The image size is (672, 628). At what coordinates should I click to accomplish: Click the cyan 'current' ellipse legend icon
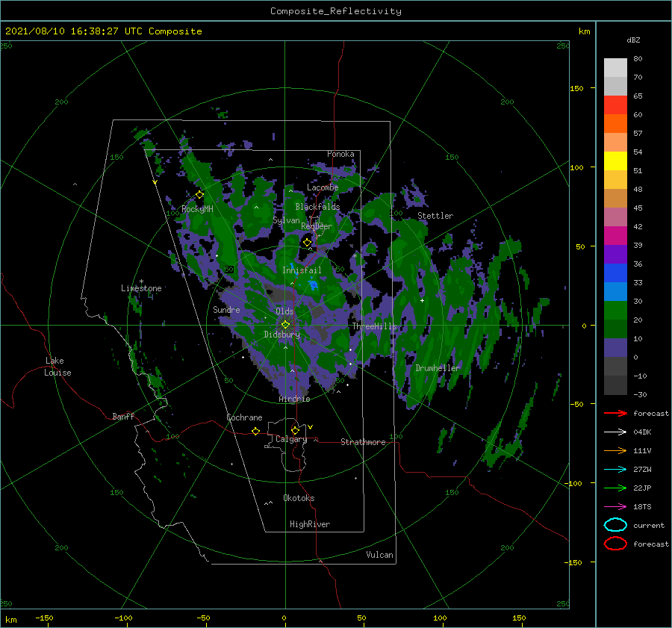pos(615,525)
